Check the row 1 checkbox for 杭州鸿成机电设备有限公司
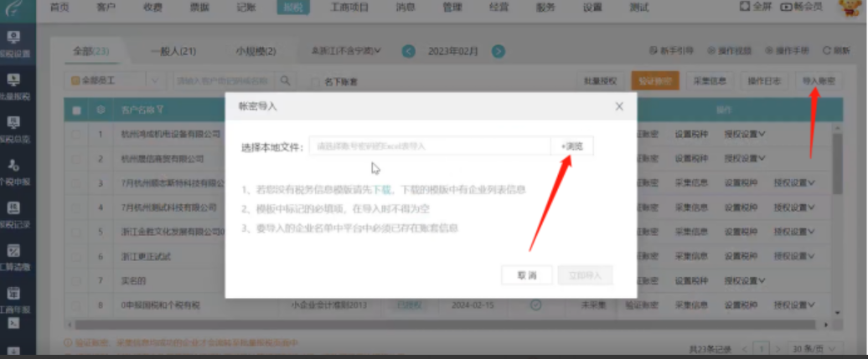The image size is (868, 359). point(77,134)
